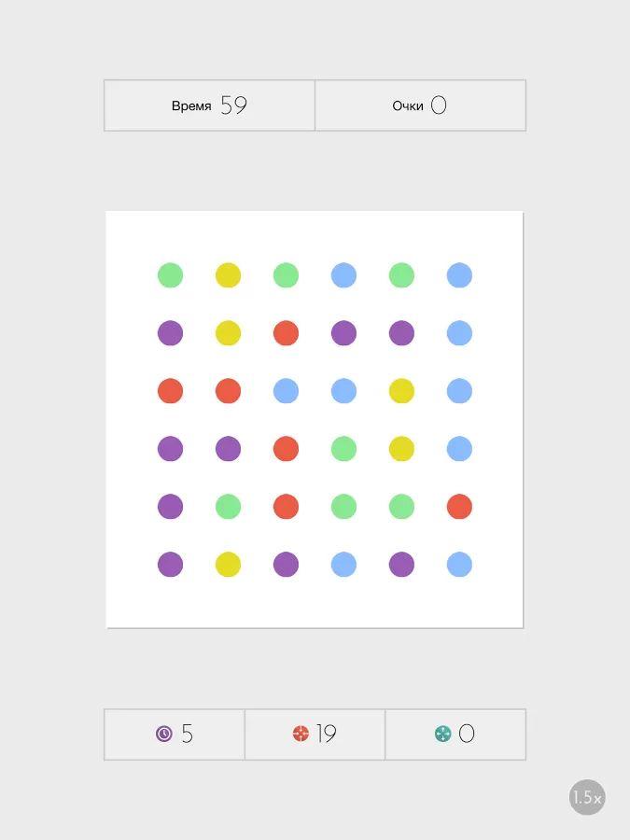Select the red dot in the fourth row
Viewport: 630px width, 840px height.
[x=287, y=449]
